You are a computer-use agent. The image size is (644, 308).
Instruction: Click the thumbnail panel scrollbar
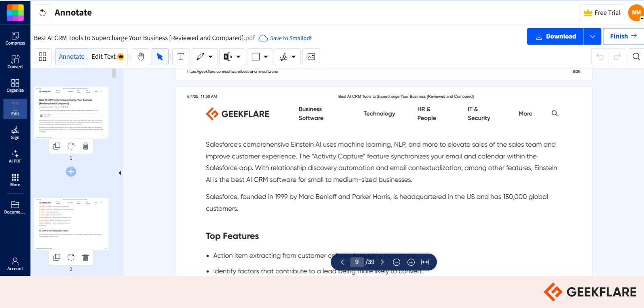[x=114, y=73]
